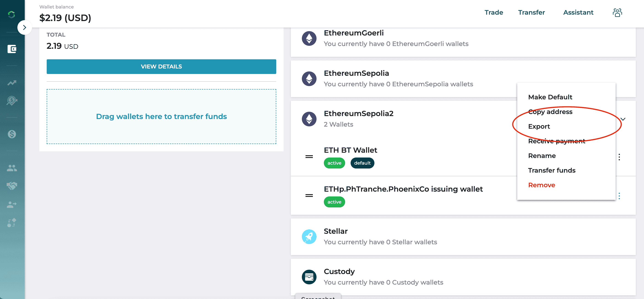Select Export from the context menu
The width and height of the screenshot is (644, 299).
[539, 127]
